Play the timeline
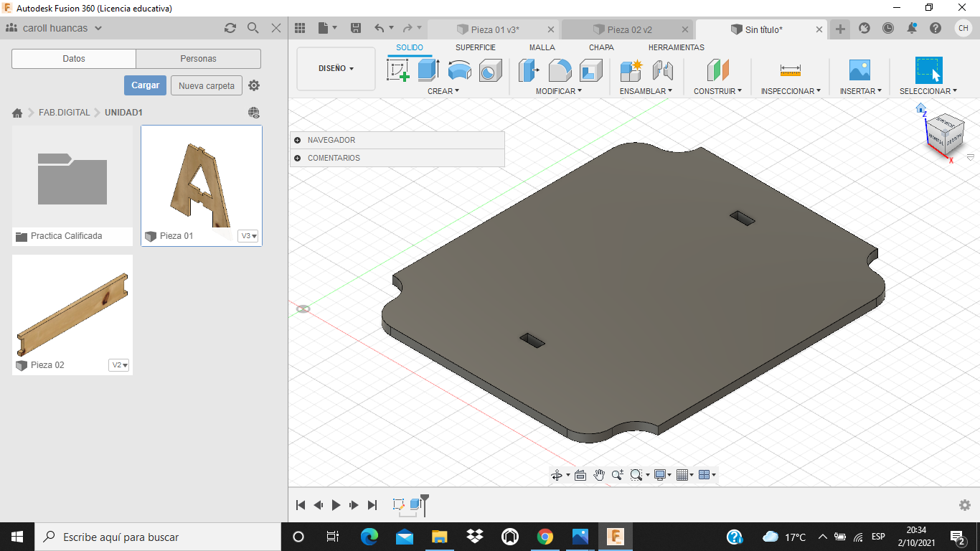Viewport: 980px width, 551px height. point(336,505)
